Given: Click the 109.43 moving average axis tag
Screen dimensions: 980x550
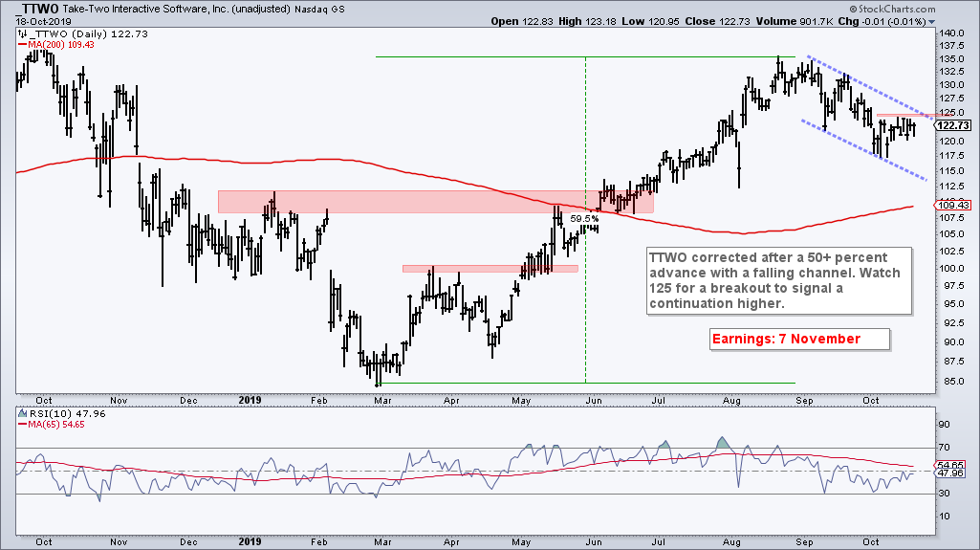Looking at the screenshot, I should click(952, 205).
